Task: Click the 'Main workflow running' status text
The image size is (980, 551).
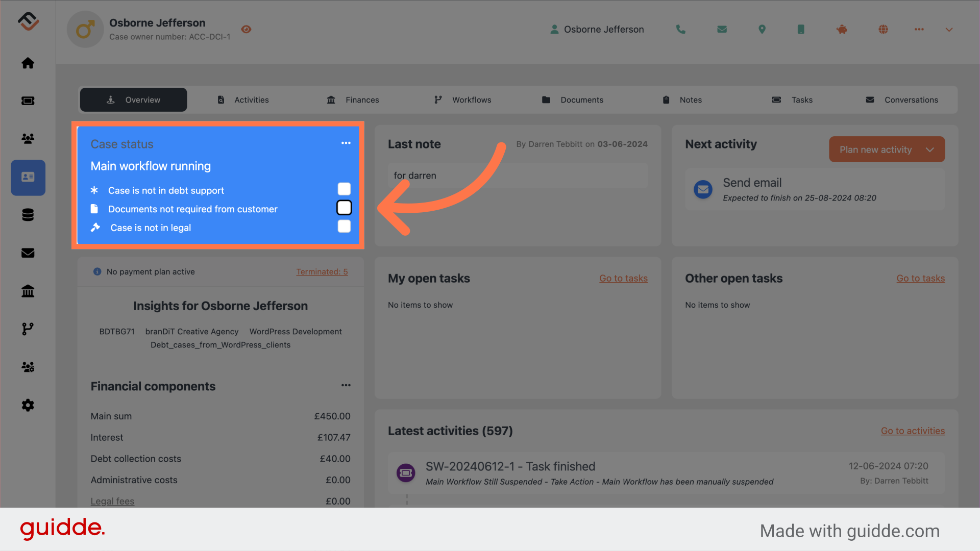Action: [151, 166]
